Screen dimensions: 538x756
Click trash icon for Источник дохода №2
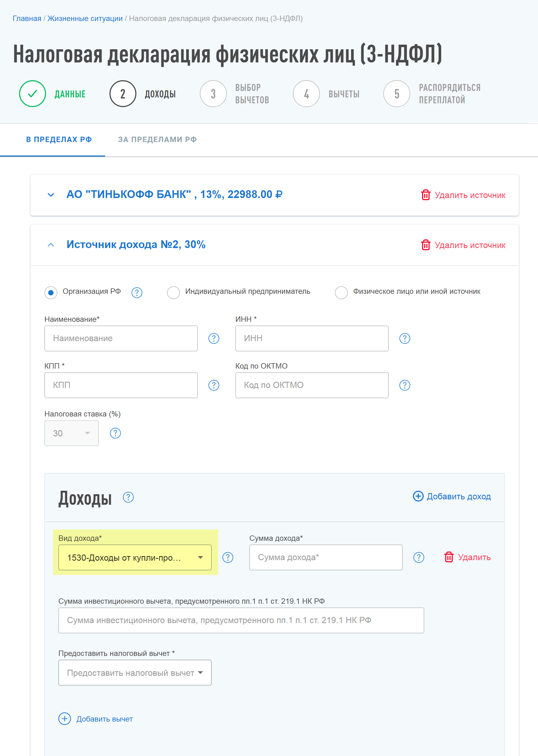click(425, 245)
